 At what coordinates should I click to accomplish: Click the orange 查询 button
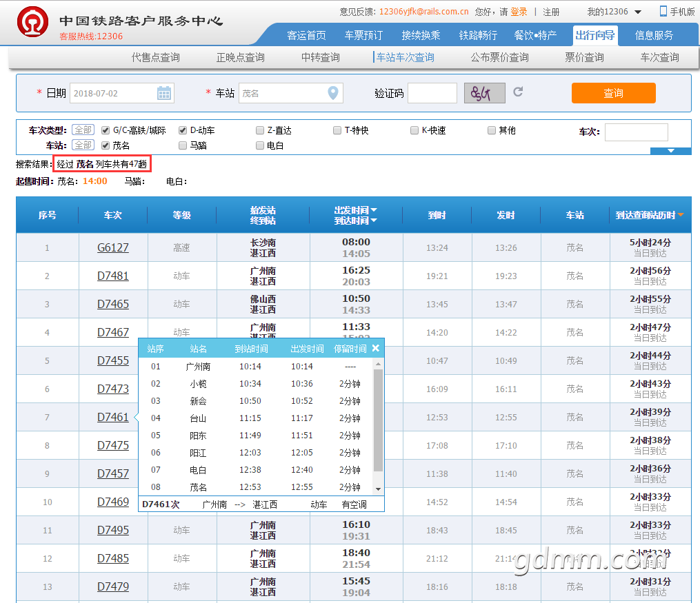coord(613,93)
